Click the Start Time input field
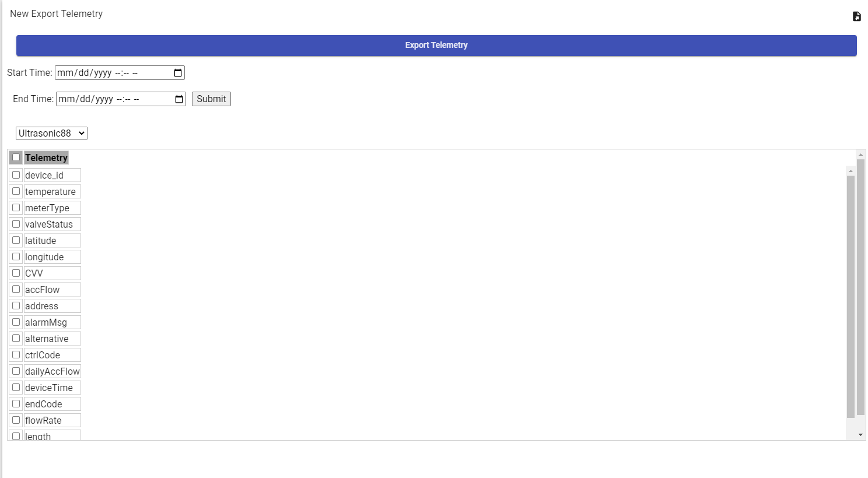 111,72
